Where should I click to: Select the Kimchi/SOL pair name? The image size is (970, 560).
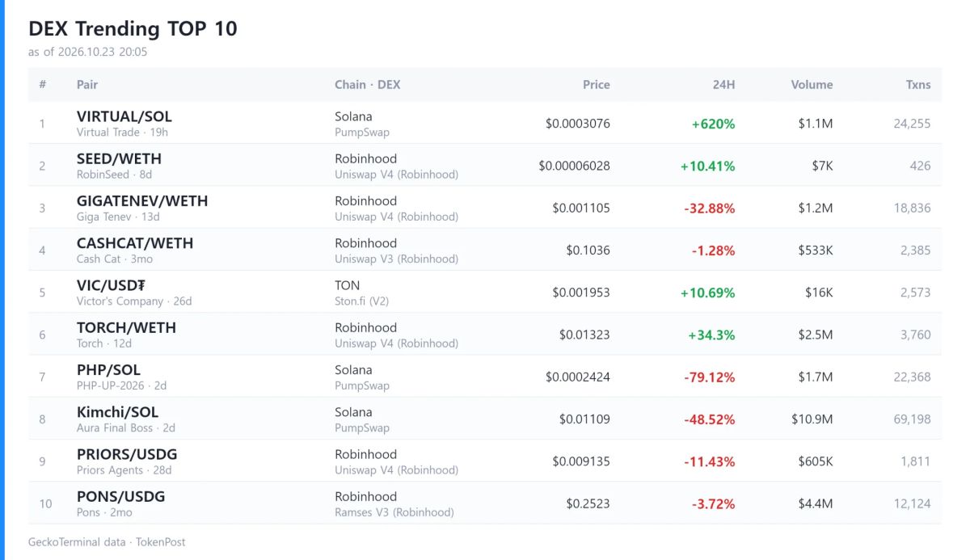tap(118, 412)
